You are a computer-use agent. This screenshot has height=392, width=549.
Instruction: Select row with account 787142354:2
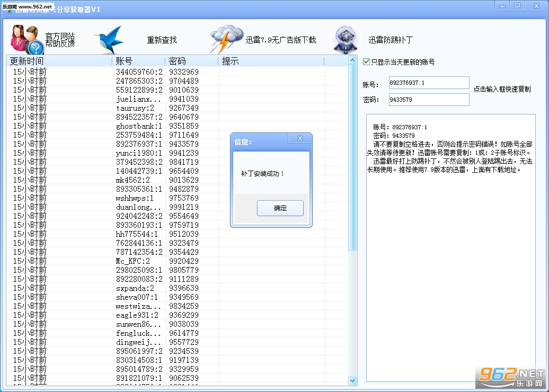point(177,252)
